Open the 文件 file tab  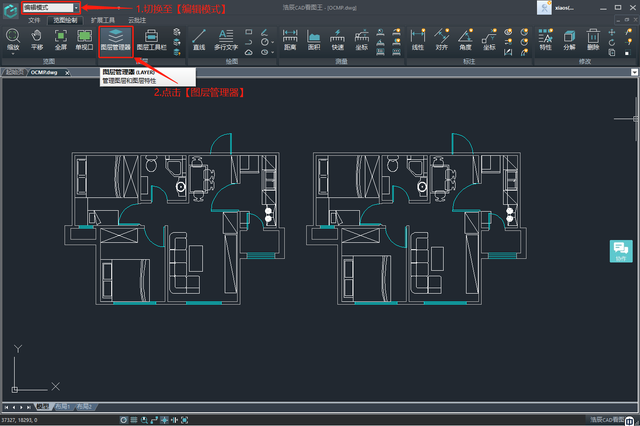tap(35, 20)
